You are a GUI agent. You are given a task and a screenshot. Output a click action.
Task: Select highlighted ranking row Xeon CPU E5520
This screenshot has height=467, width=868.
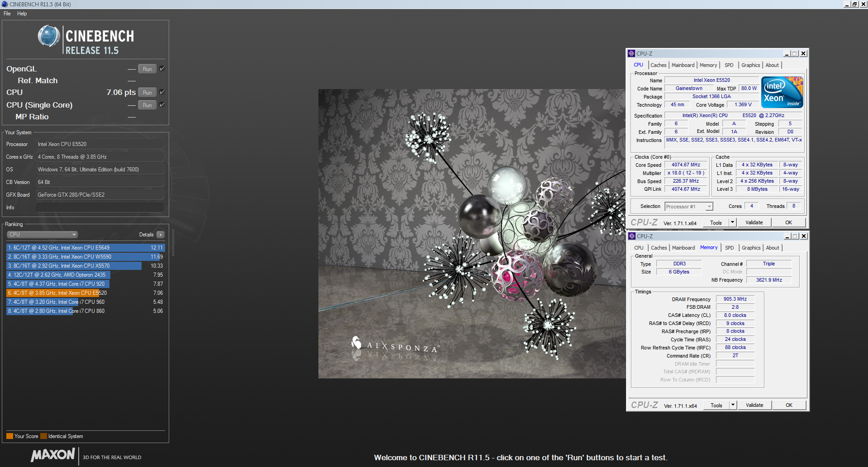pos(85,293)
